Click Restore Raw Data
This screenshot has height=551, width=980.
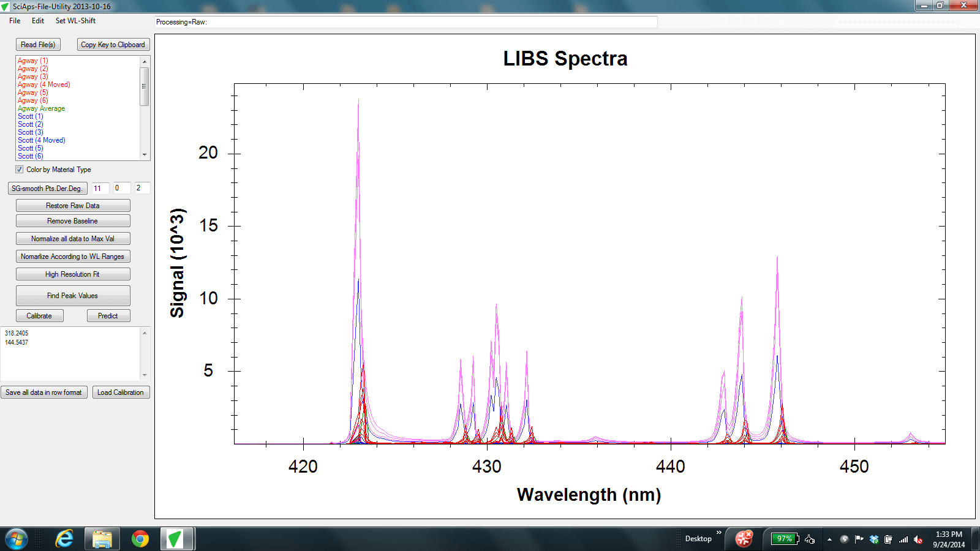coord(73,206)
